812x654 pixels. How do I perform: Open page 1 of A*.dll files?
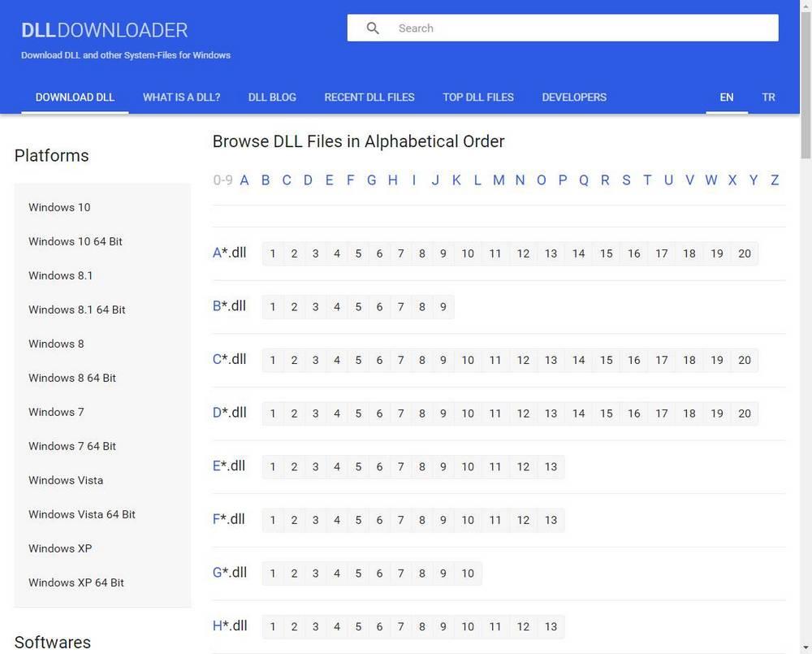click(273, 253)
